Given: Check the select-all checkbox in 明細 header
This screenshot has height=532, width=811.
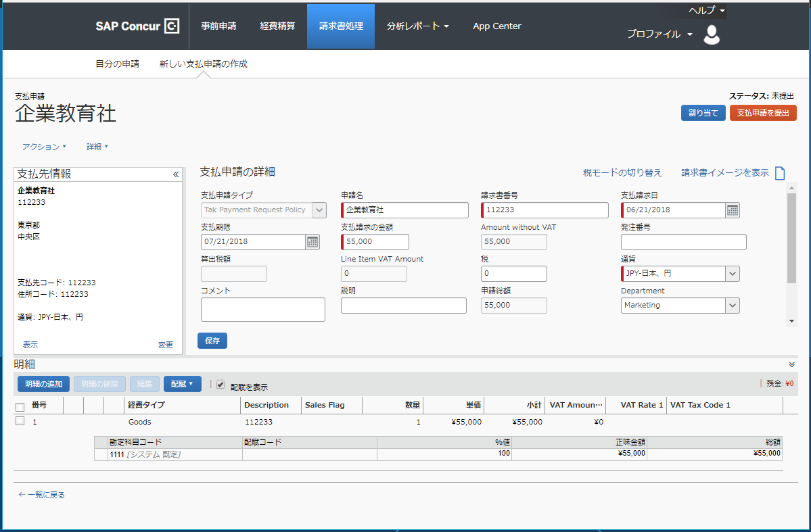Looking at the screenshot, I should 20,406.
